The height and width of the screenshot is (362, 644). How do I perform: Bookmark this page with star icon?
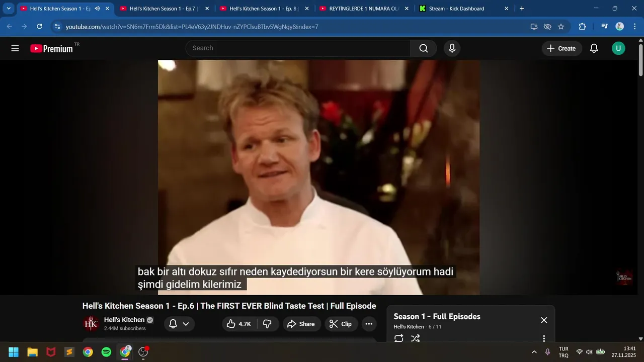click(561, 27)
